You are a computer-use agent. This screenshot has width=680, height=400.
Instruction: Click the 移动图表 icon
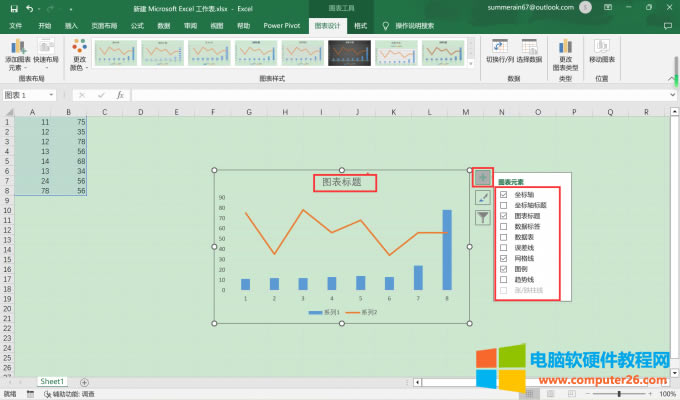tap(601, 50)
